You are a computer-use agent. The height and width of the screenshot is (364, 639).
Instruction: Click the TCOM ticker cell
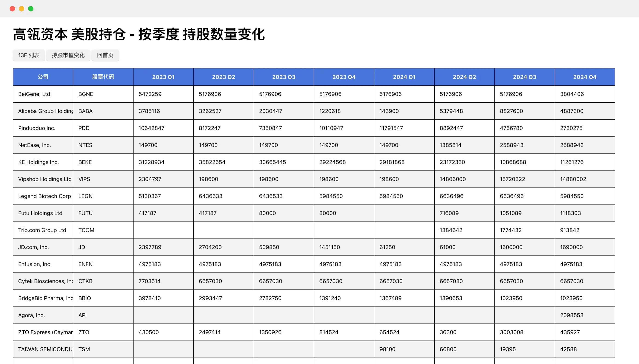point(103,230)
